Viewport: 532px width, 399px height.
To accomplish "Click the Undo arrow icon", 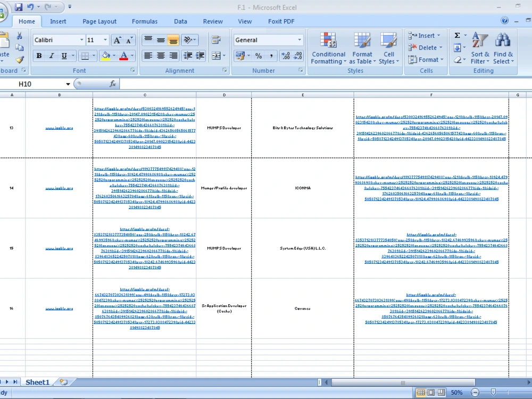I will click(x=30, y=7).
